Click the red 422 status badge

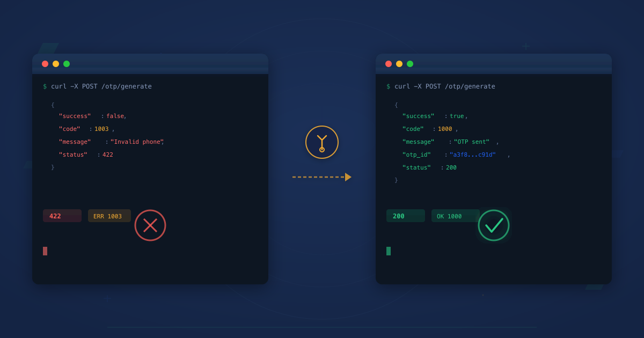pos(62,215)
